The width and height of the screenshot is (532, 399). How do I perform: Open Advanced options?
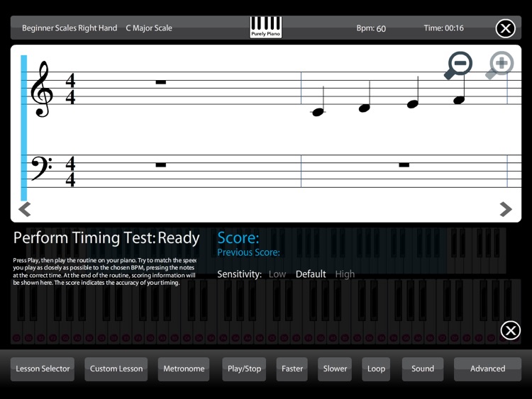pos(487,369)
